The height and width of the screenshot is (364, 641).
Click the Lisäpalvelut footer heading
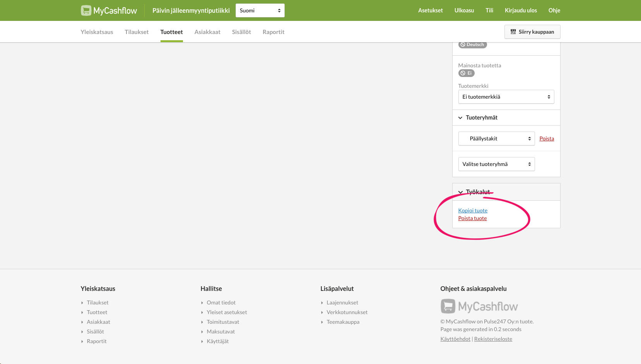337,289
